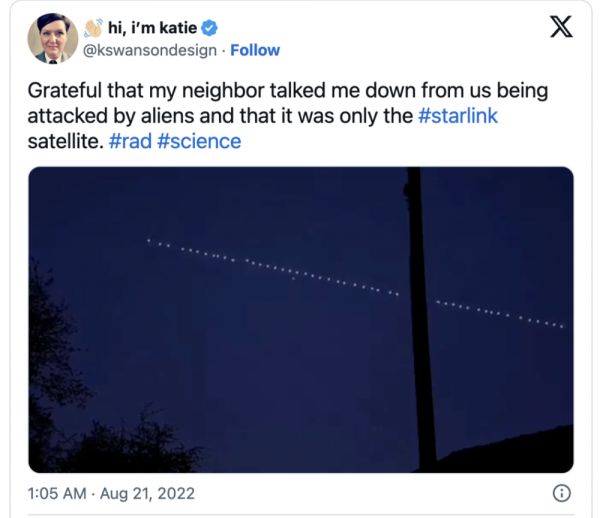
Task: Click the blue verified badge
Action: 210,27
